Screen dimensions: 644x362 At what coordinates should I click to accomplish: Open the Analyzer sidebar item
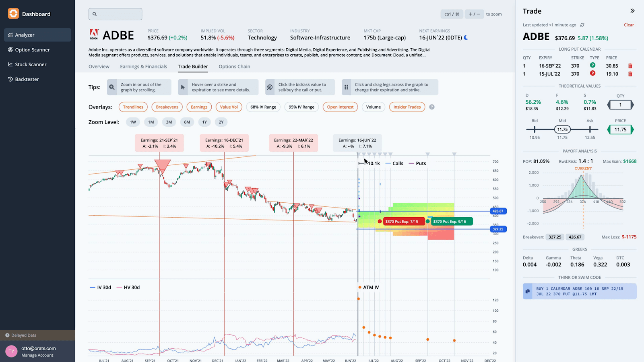[x=37, y=35]
